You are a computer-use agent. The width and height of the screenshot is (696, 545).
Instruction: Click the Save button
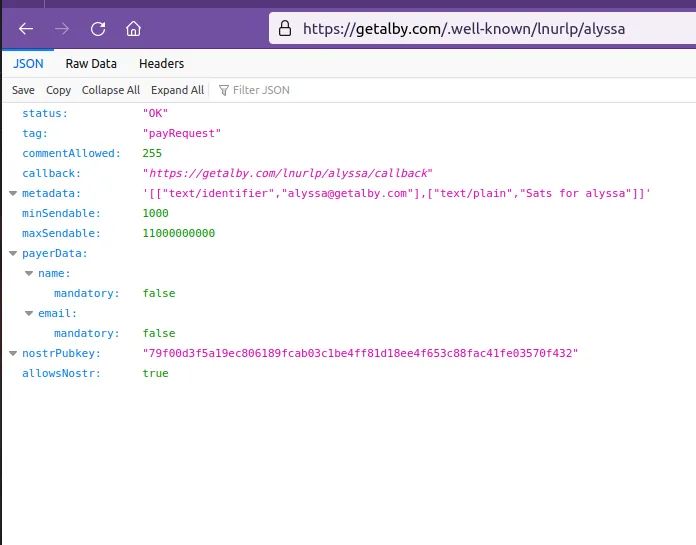click(x=23, y=90)
